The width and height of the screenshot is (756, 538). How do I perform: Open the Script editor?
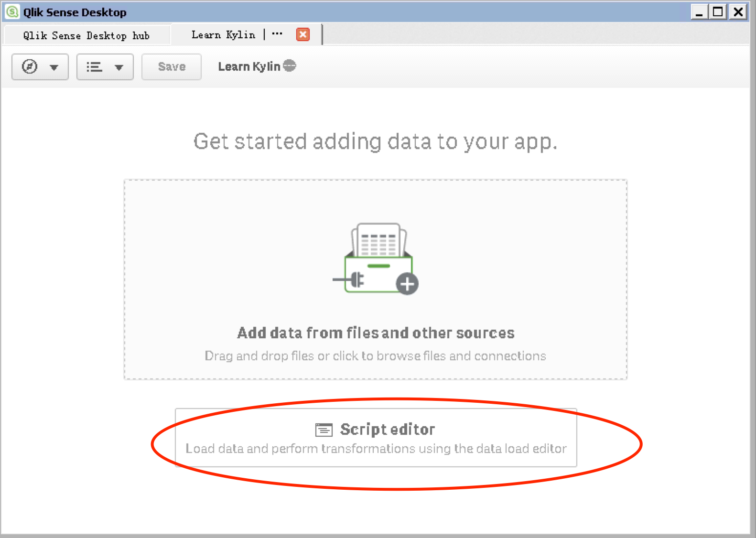pos(388,430)
